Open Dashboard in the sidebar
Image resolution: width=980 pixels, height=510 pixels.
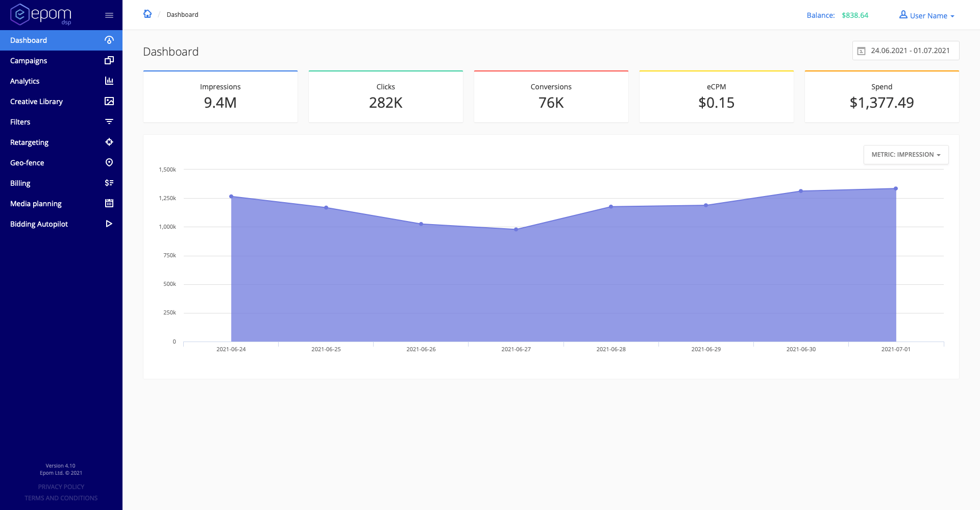(x=61, y=40)
